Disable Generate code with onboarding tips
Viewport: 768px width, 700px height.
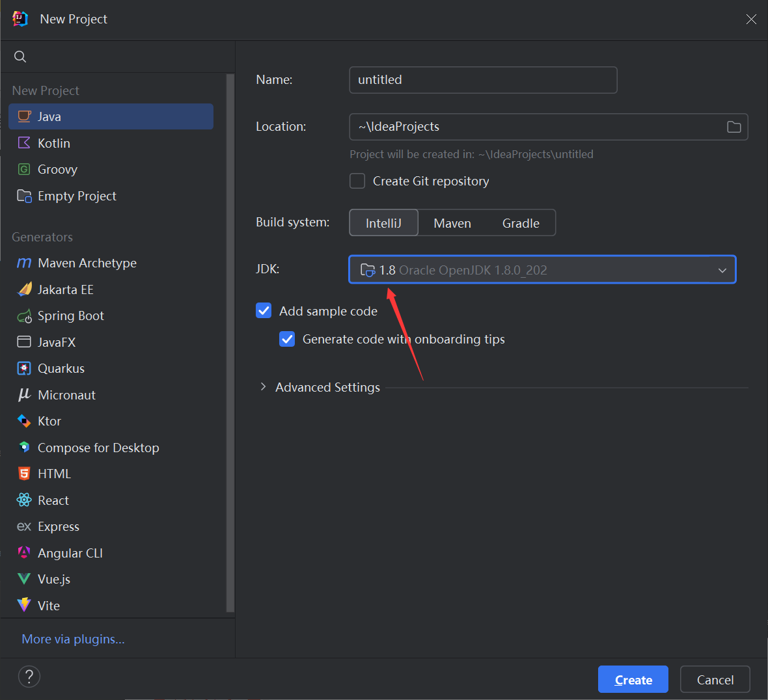point(287,339)
